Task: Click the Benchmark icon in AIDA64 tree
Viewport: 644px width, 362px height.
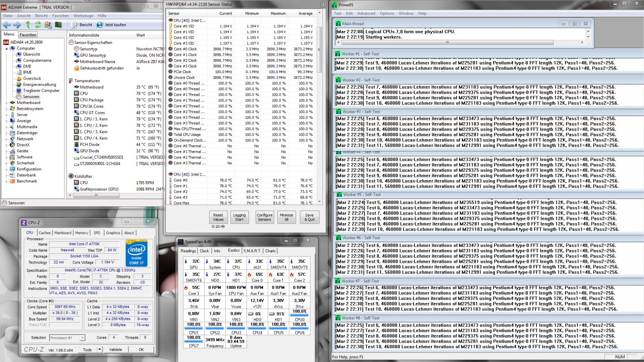Action: click(12, 181)
